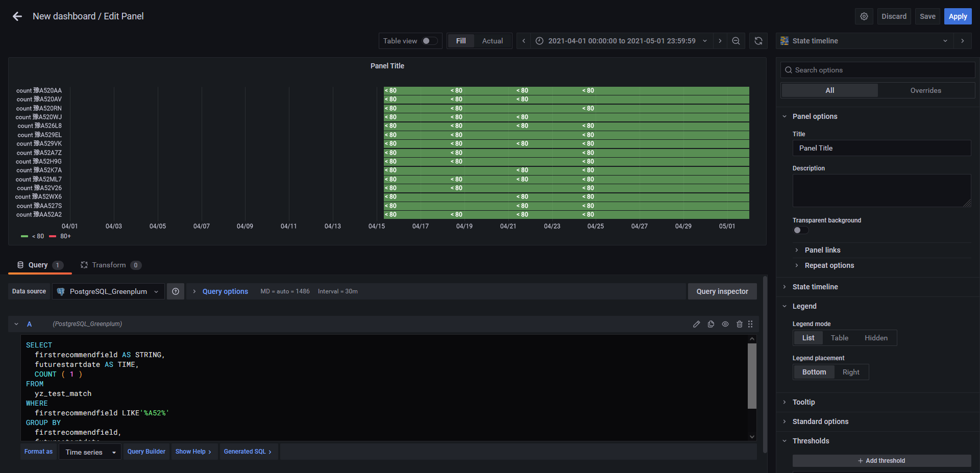This screenshot has height=473, width=980.
Task: Expand State timeline options section
Action: 815,287
